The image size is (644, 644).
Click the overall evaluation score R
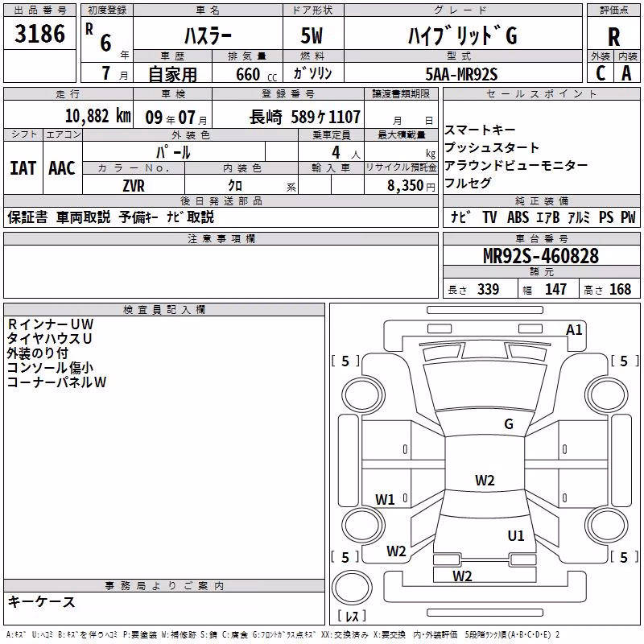613,36
